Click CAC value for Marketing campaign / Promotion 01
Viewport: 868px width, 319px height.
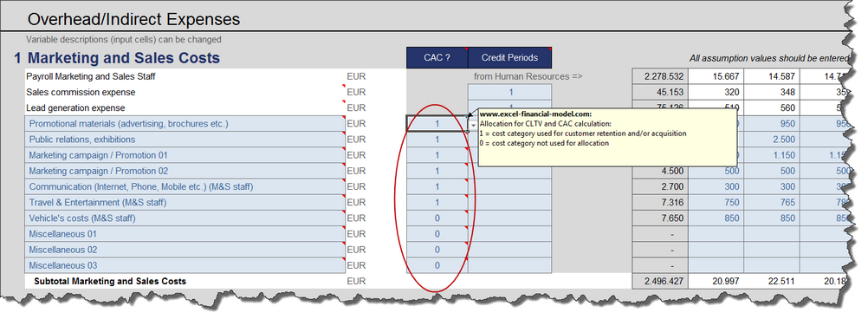pyautogui.click(x=437, y=155)
